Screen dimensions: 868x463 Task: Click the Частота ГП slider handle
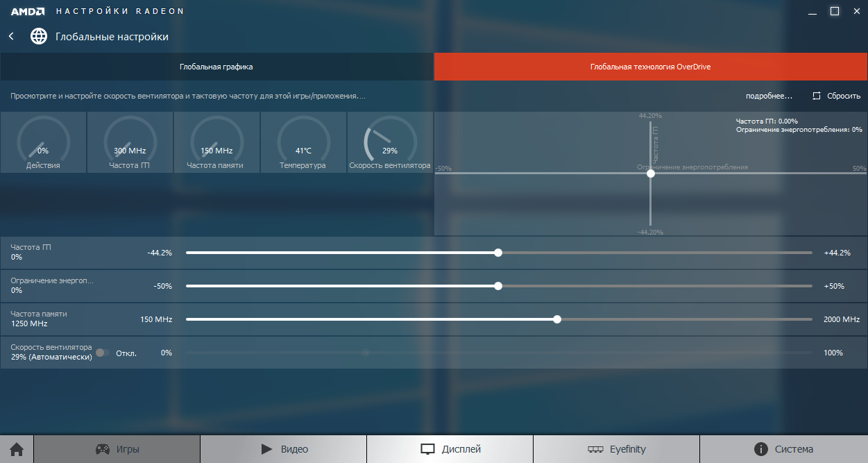click(x=498, y=253)
